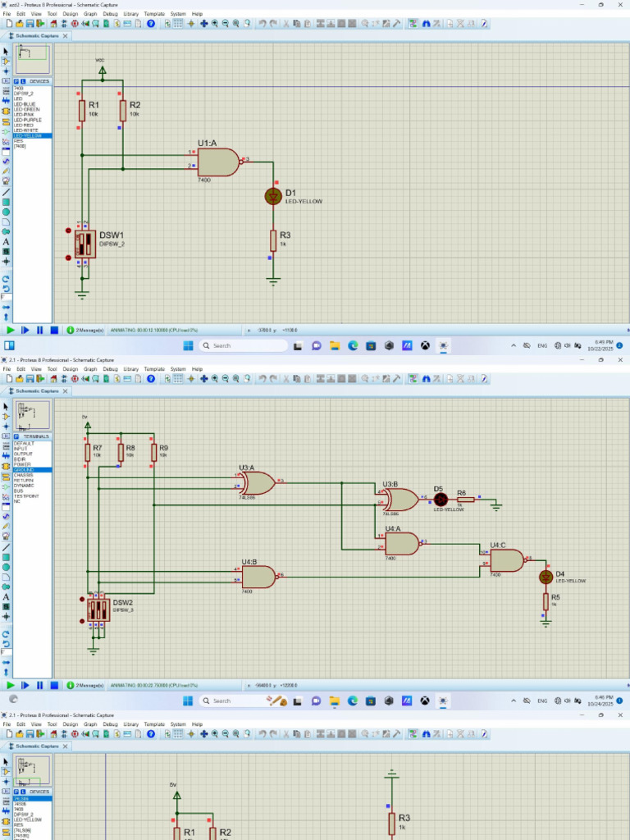This screenshot has width=630, height=840.
Task: Choose 2D line tool in asd2 window sidebar
Action: (6, 192)
